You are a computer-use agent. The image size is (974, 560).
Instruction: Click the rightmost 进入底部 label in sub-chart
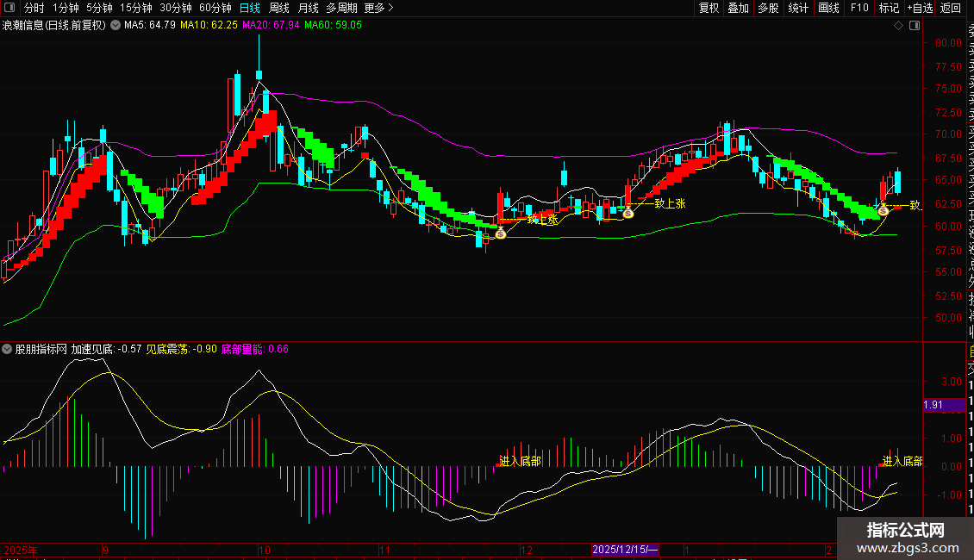902,461
